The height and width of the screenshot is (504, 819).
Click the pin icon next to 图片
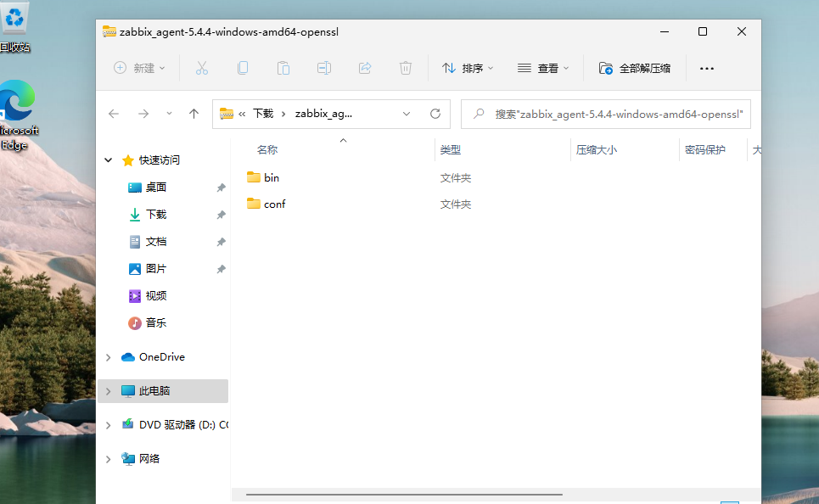(x=221, y=269)
